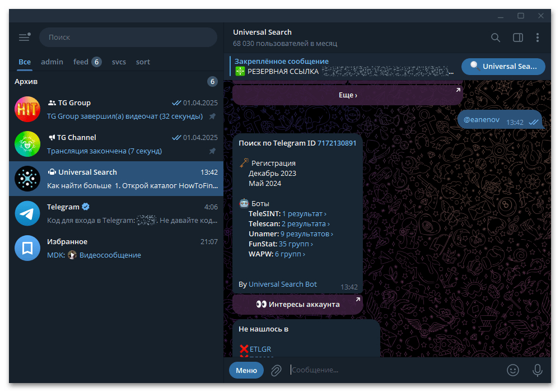This screenshot has width=560, height=392.
Task: Open the emoji picker smiley icon
Action: coord(513,370)
